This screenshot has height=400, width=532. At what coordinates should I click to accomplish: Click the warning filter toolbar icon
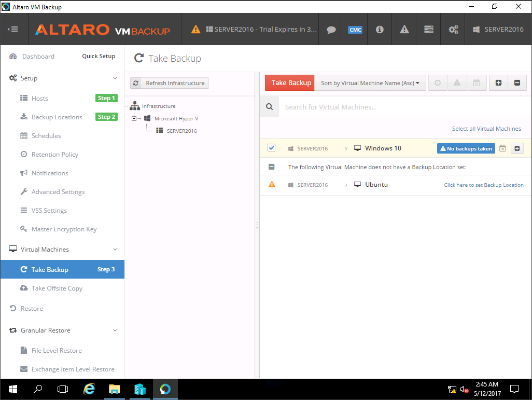(x=457, y=83)
